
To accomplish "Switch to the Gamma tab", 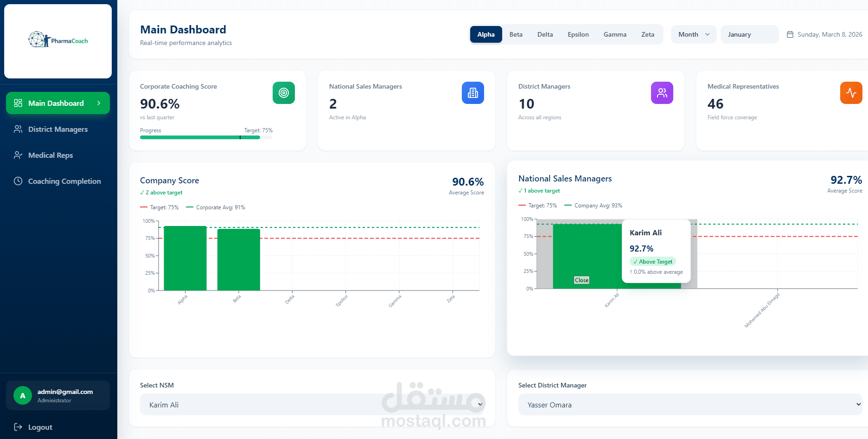I will [615, 34].
